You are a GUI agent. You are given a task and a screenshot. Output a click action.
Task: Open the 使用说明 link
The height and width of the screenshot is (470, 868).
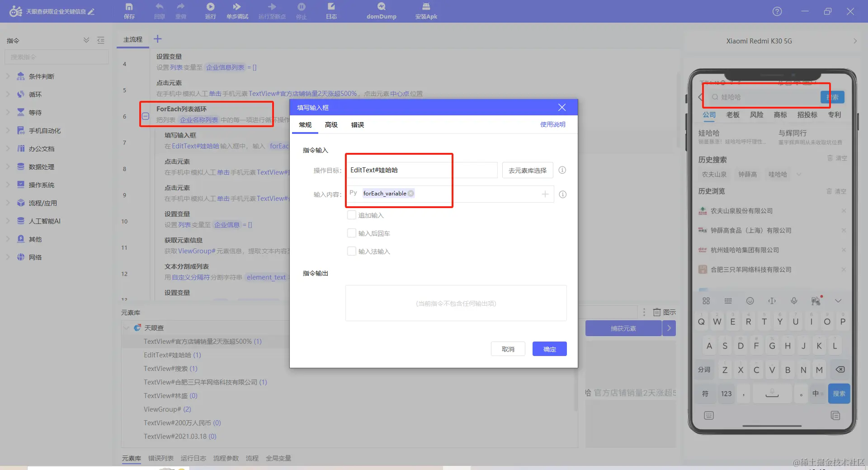(553, 124)
